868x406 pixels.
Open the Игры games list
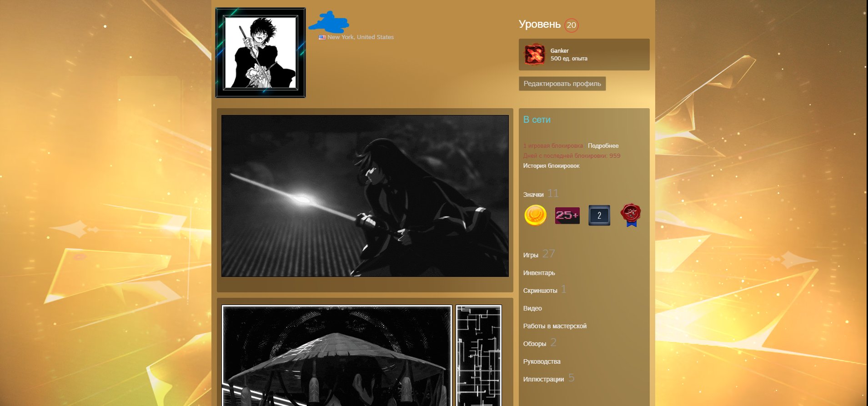531,255
